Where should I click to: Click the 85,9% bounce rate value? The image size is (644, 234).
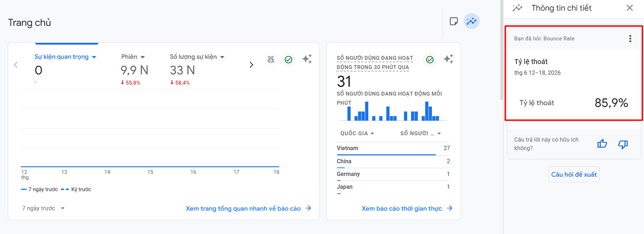pyautogui.click(x=611, y=103)
